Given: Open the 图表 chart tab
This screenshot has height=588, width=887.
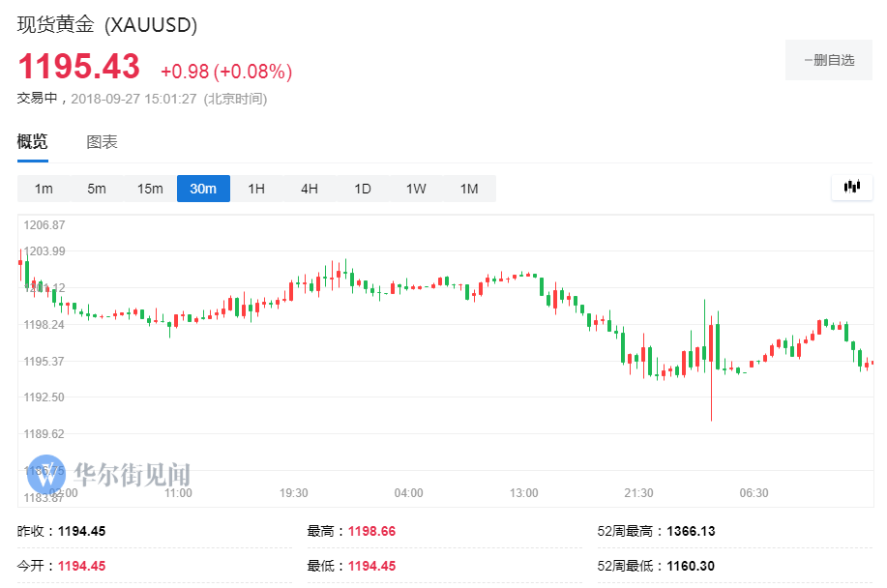Looking at the screenshot, I should (x=102, y=142).
